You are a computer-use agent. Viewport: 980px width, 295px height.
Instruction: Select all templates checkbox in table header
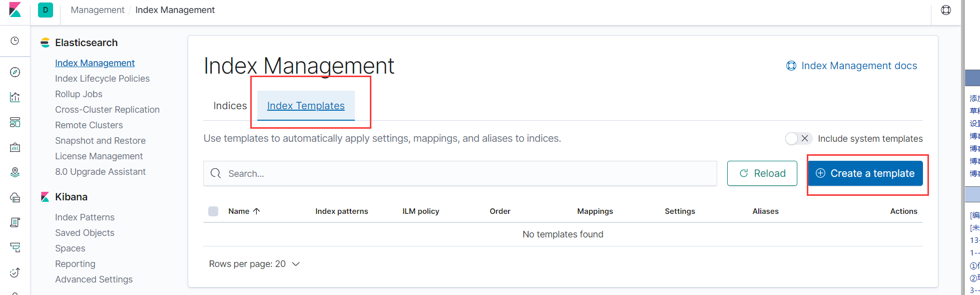click(x=213, y=211)
